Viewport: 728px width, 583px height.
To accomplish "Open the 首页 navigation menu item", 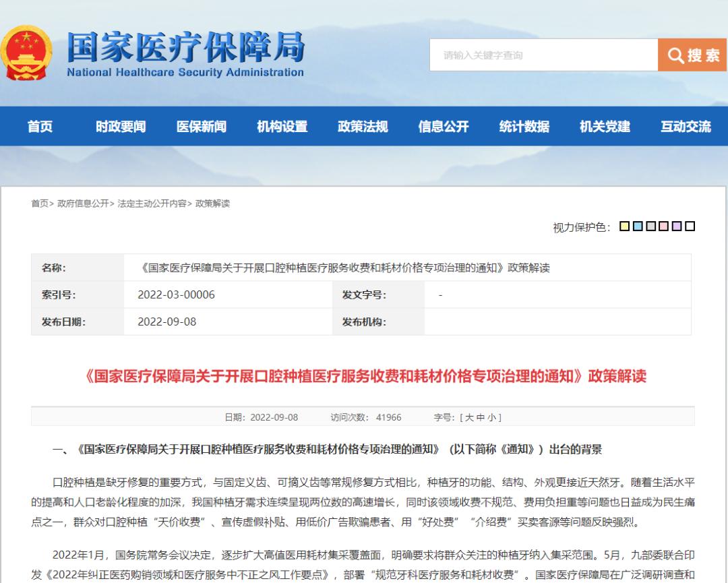I will tap(40, 126).
